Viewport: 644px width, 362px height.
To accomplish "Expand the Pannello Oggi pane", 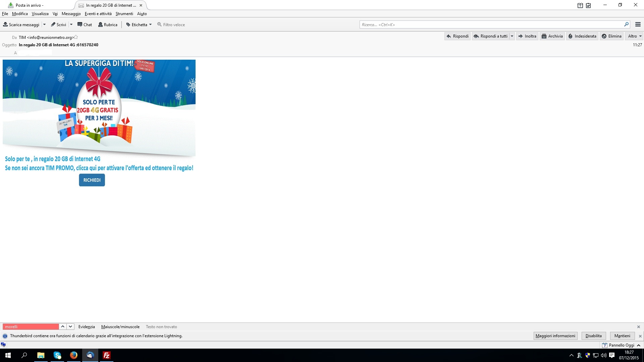I will 621,345.
